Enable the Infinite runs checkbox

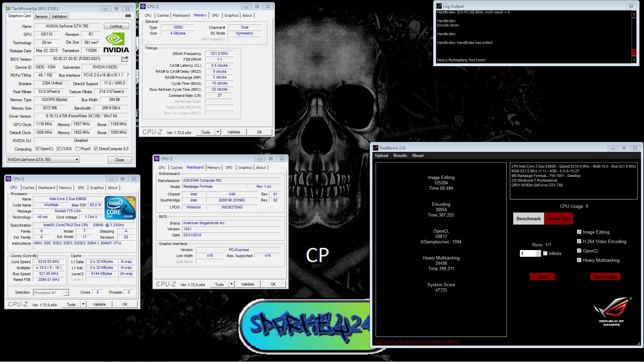(x=545, y=253)
